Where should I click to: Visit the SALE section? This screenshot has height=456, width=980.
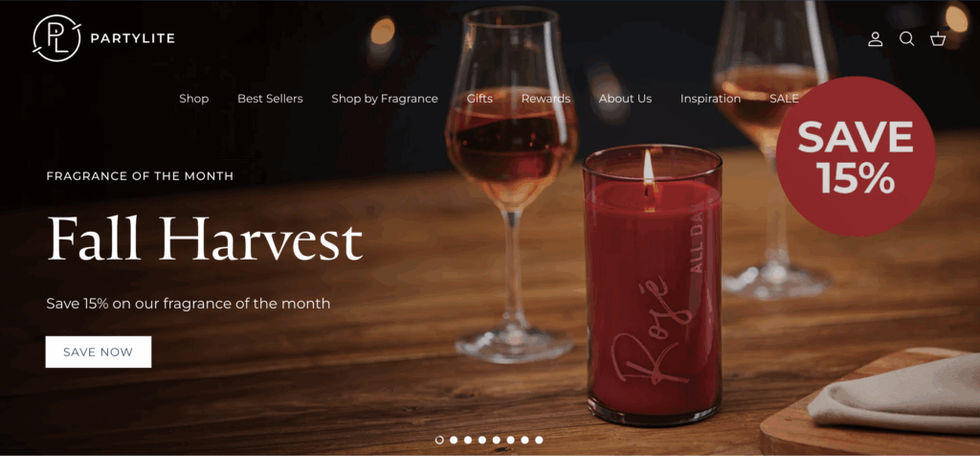(784, 99)
